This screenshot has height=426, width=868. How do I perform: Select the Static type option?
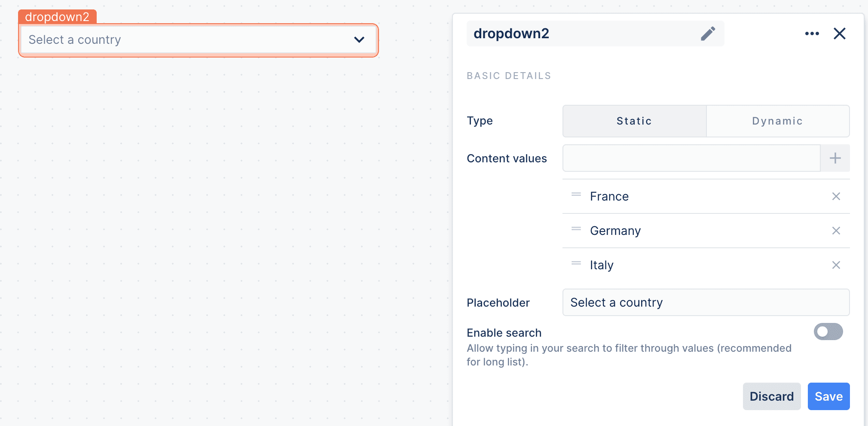click(634, 121)
